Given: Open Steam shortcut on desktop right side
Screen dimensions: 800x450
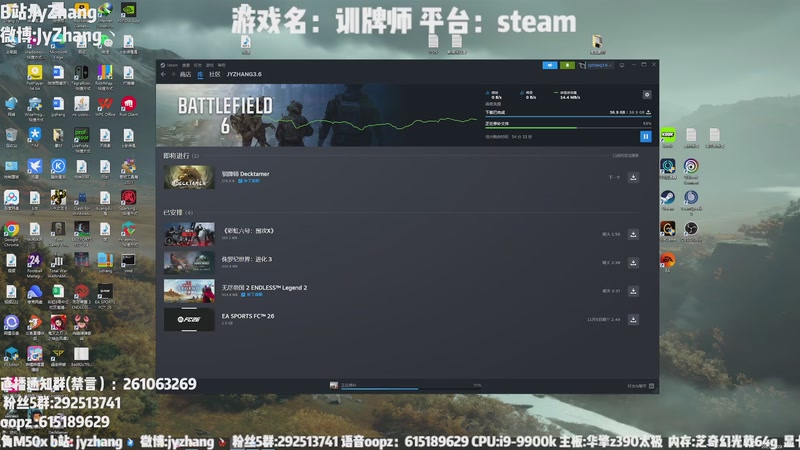Looking at the screenshot, I should (668, 201).
